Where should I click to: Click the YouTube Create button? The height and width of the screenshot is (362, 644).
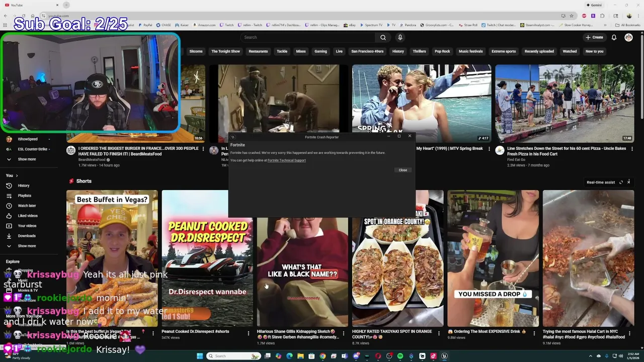pyautogui.click(x=594, y=37)
